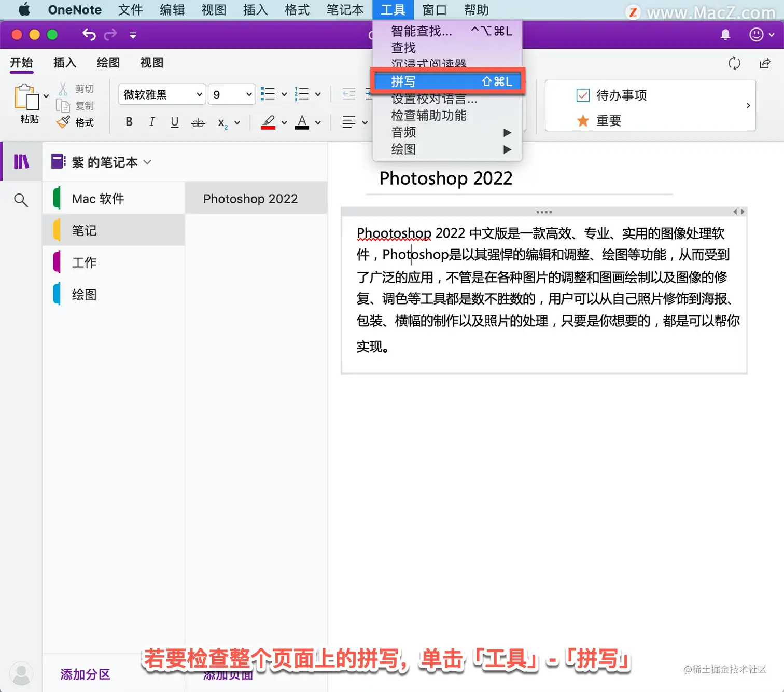Toggle Italic formatting
The image size is (784, 692).
coord(152,122)
